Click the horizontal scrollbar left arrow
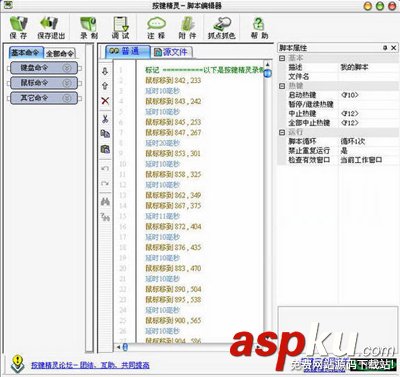400x377 pixels. (x=118, y=347)
